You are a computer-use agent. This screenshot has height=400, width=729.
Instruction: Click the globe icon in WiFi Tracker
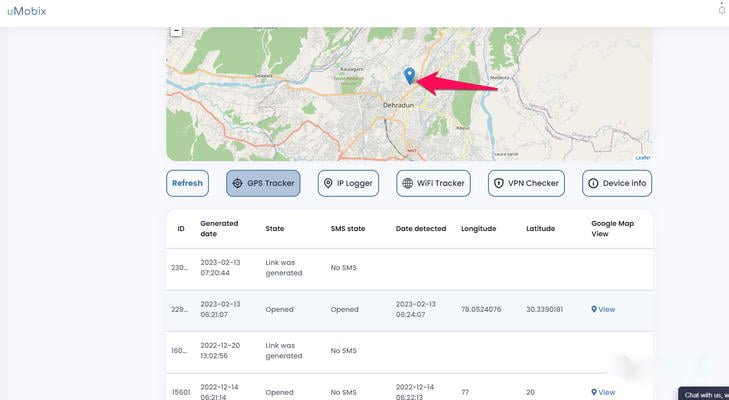tap(407, 183)
